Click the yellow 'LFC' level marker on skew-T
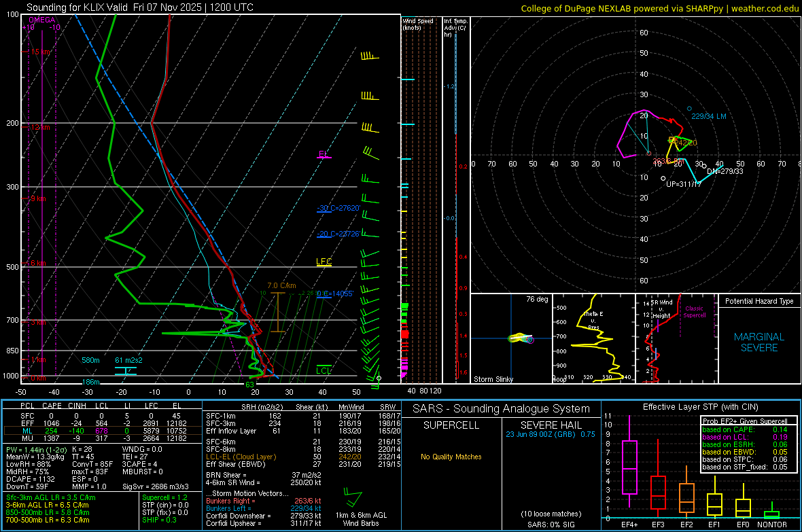Image resolution: width=802 pixels, height=532 pixels. 324,262
